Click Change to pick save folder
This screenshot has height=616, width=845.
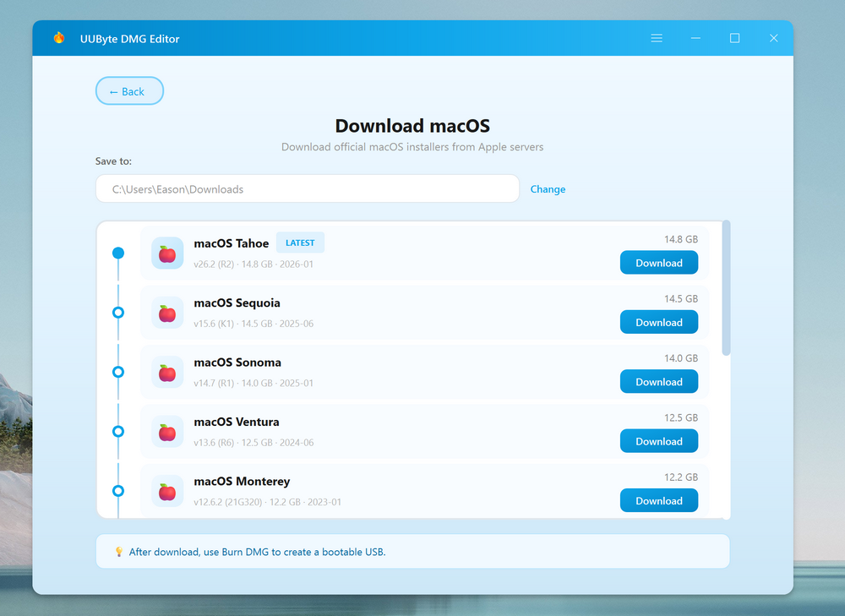[548, 189]
